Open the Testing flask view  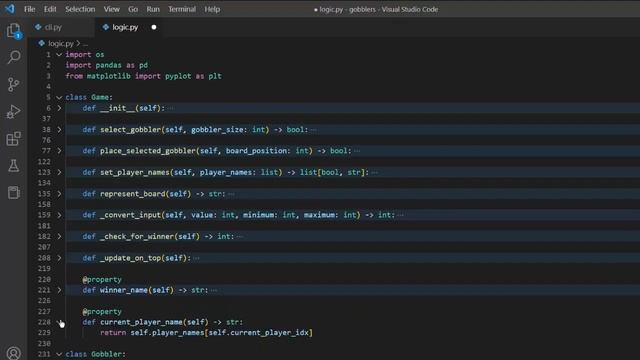click(13, 166)
